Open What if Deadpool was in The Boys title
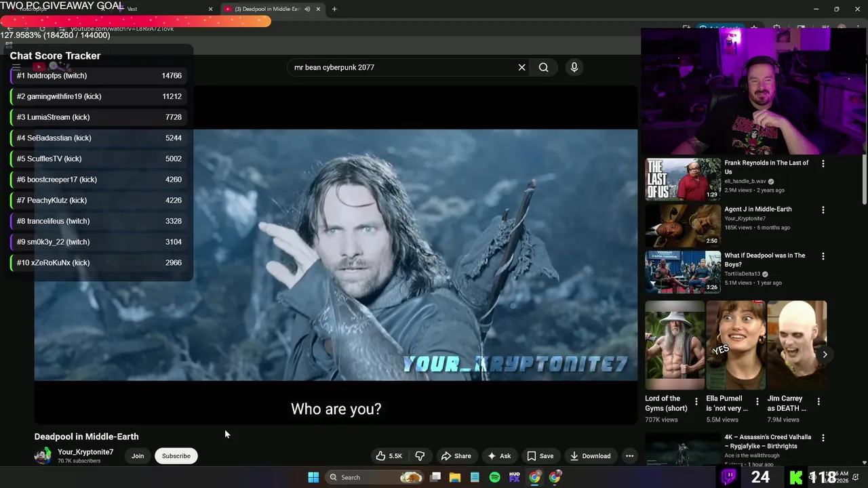 pyautogui.click(x=764, y=260)
